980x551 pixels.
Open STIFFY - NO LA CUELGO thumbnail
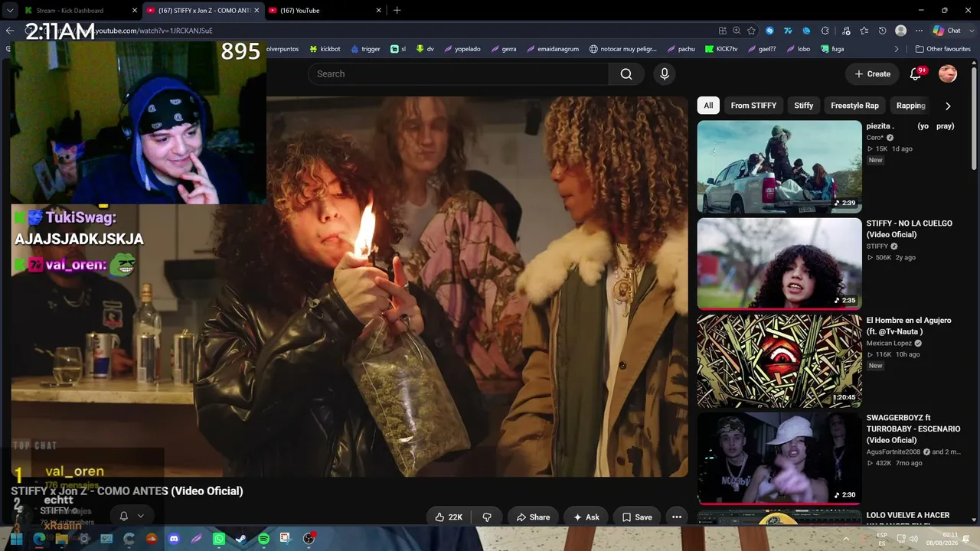[779, 264]
